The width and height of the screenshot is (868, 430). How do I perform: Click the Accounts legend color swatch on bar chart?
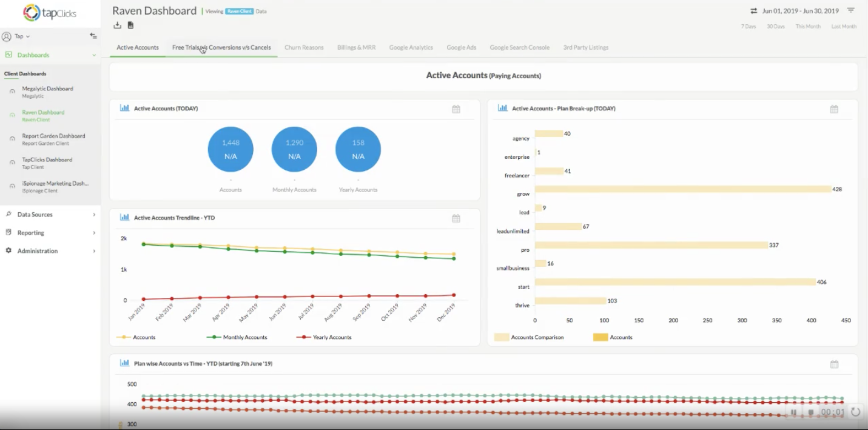point(601,337)
